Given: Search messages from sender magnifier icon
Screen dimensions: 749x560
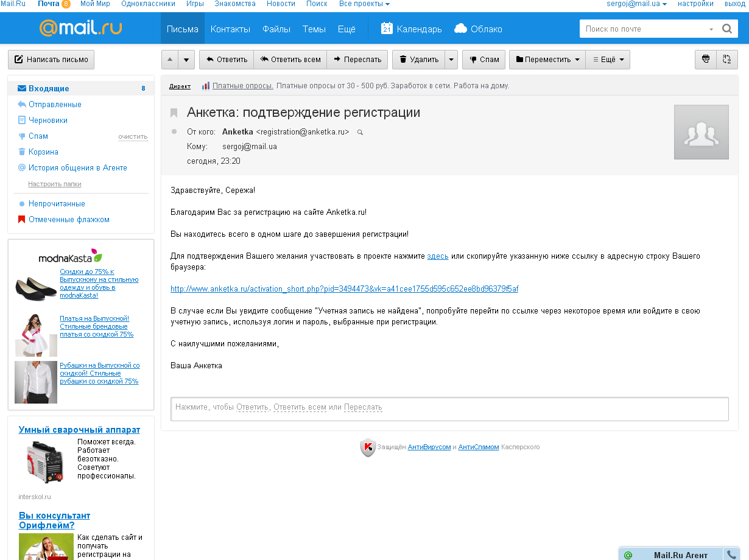Looking at the screenshot, I should tap(360, 132).
